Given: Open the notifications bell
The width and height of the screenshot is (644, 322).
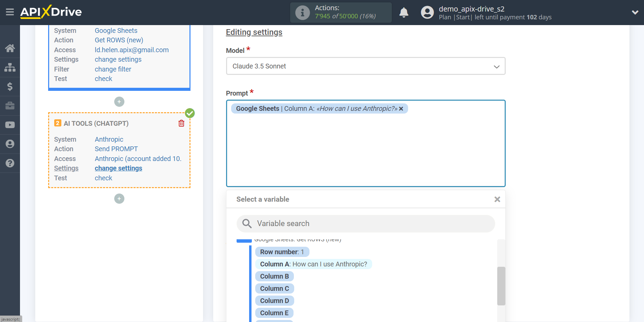Looking at the screenshot, I should [404, 13].
